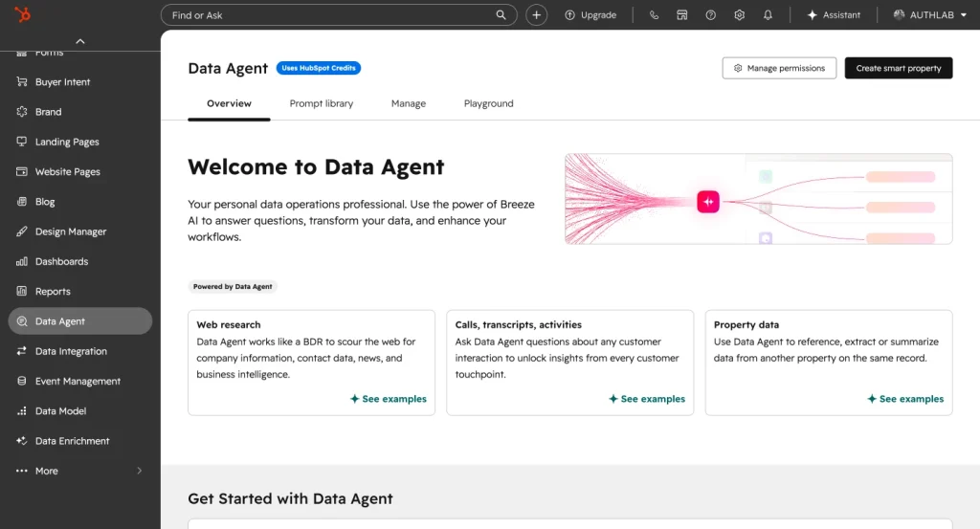Switch to the Prompt library tab
This screenshot has height=529, width=980.
pyautogui.click(x=322, y=103)
